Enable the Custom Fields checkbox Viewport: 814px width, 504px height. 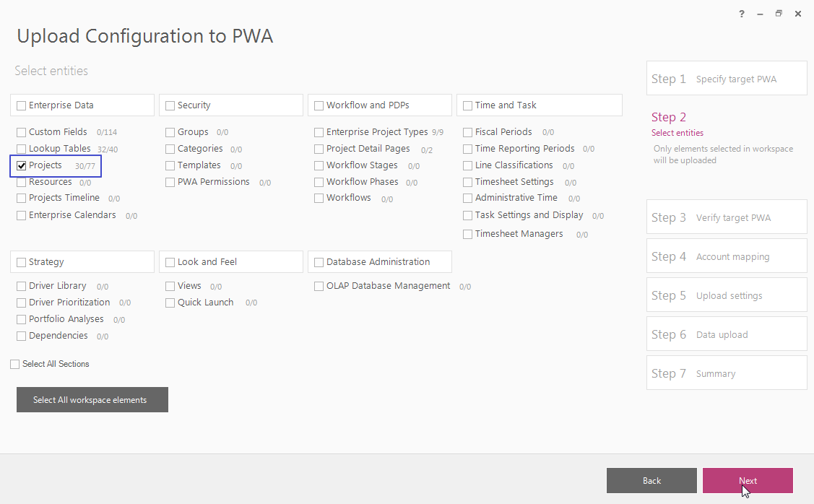coord(21,132)
